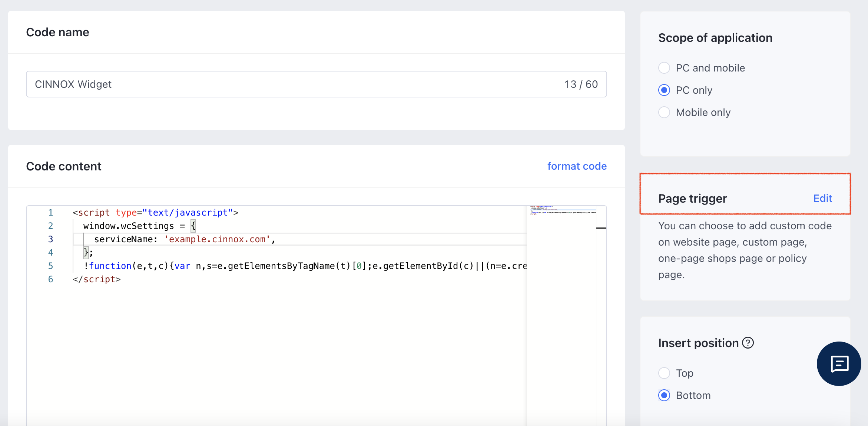This screenshot has width=868, height=426.
Task: Click the opening script tag line
Action: [x=156, y=213]
